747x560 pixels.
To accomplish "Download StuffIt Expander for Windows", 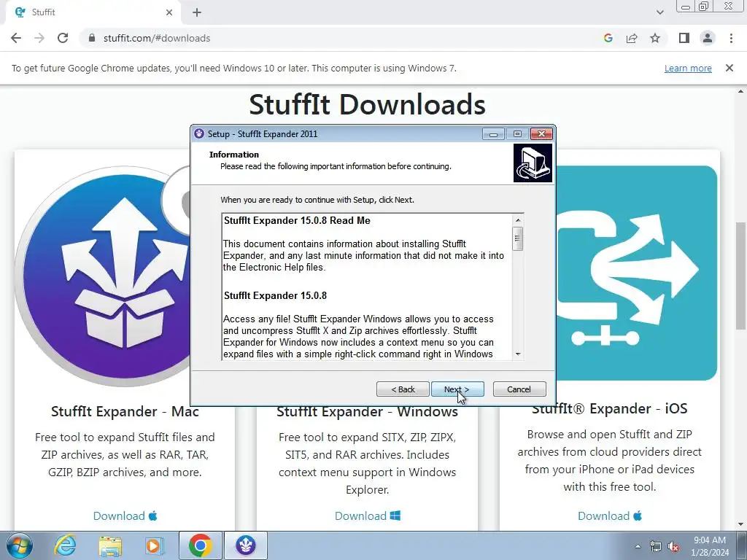I will [x=368, y=516].
